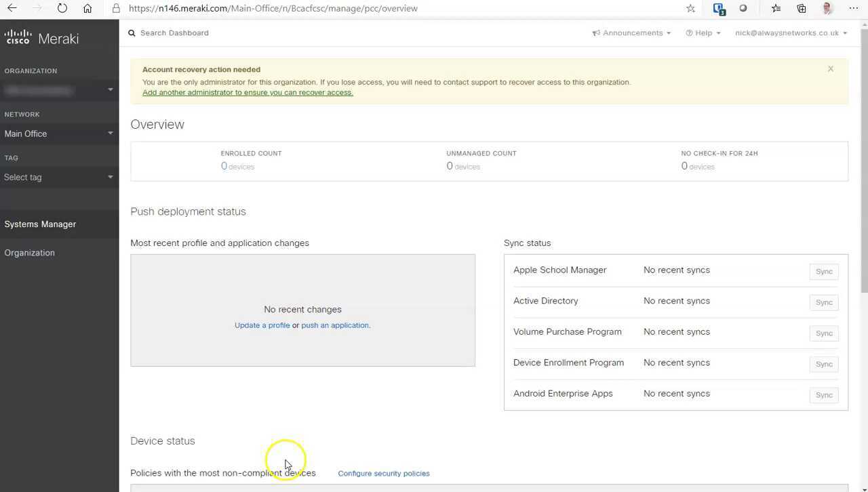Click the browser address bar URL
Screen dimensions: 868x492
(273, 8)
